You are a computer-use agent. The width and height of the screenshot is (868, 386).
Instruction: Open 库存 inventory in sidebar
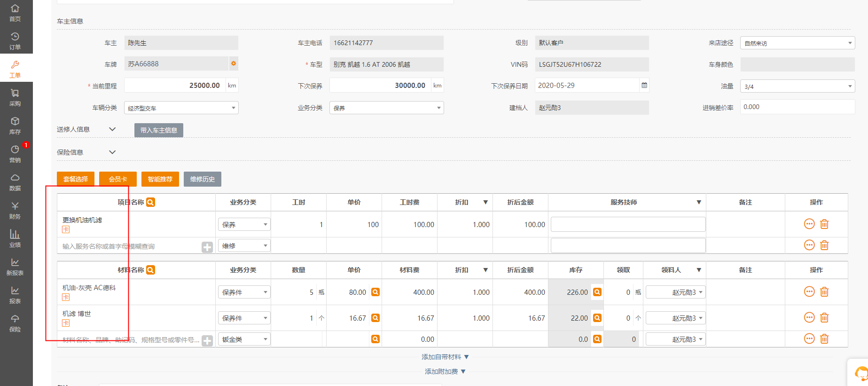(x=15, y=126)
